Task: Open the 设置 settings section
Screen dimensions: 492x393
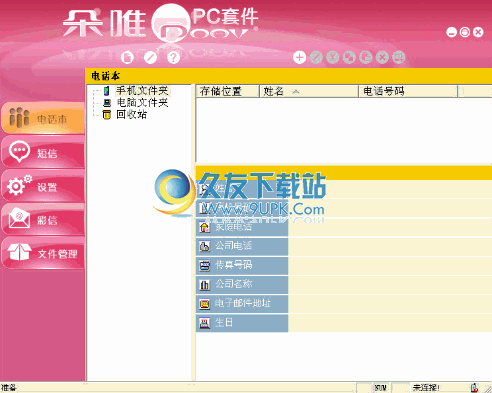Action: pos(43,186)
